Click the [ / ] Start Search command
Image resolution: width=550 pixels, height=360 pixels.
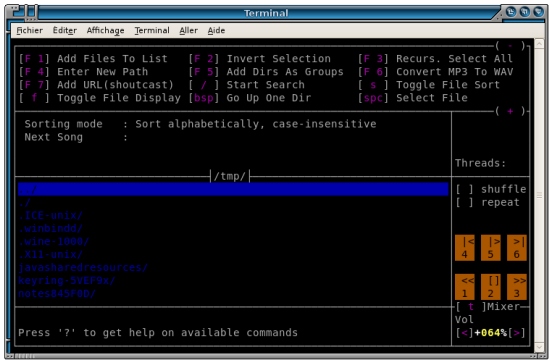point(247,85)
